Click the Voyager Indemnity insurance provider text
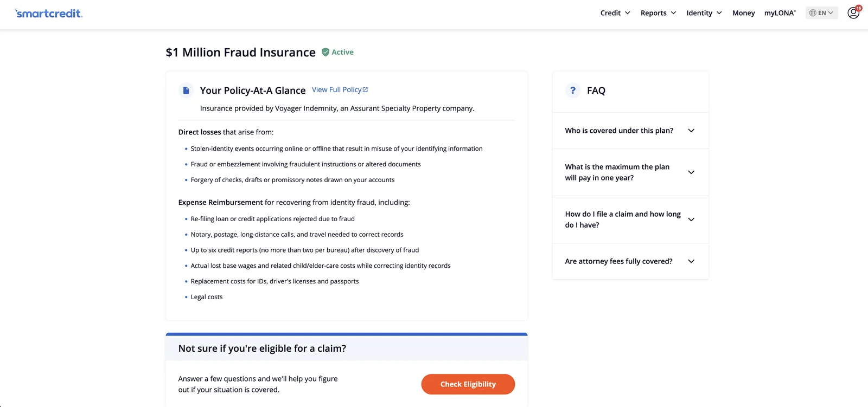868x407 pixels. 337,108
